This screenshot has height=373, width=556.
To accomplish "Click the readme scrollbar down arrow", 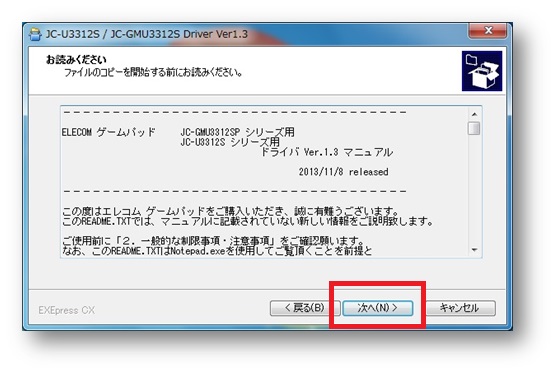I will pyautogui.click(x=474, y=250).
